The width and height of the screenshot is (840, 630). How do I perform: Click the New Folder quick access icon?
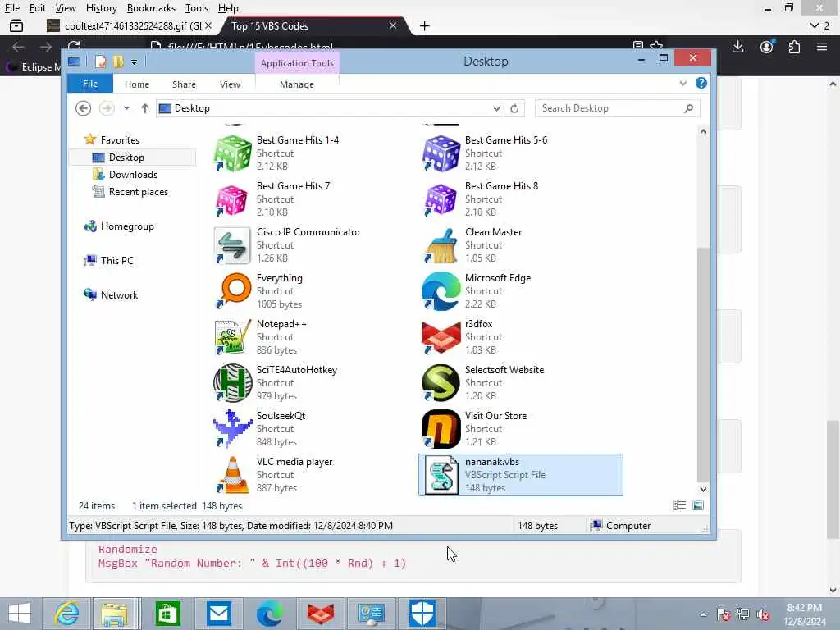click(x=118, y=62)
